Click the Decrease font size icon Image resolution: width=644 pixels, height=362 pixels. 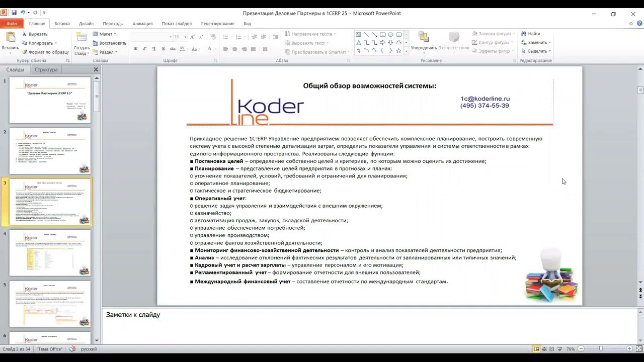(202, 37)
